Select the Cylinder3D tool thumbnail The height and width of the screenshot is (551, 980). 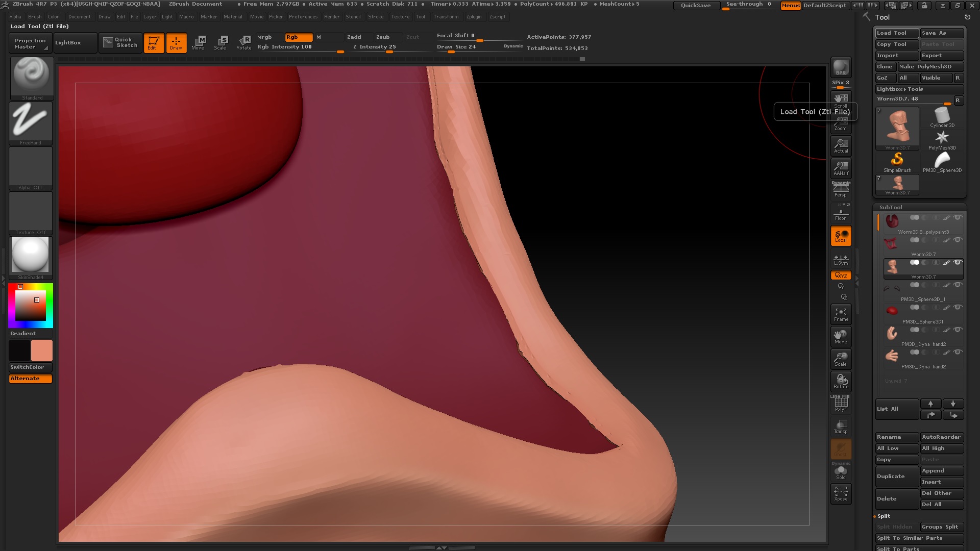pos(942,117)
